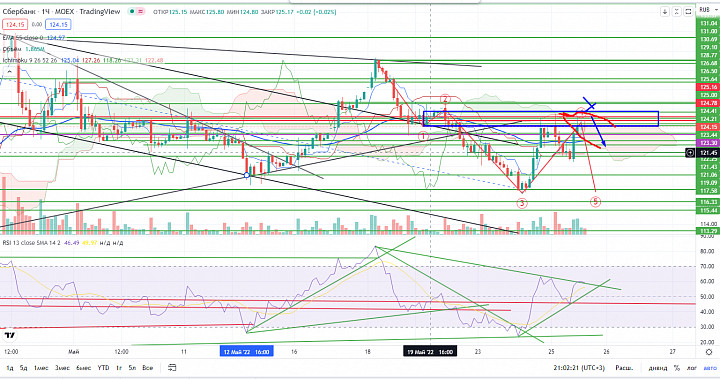720x379 pixels.
Task: Set the 6мес time range
Action: (x=83, y=368)
